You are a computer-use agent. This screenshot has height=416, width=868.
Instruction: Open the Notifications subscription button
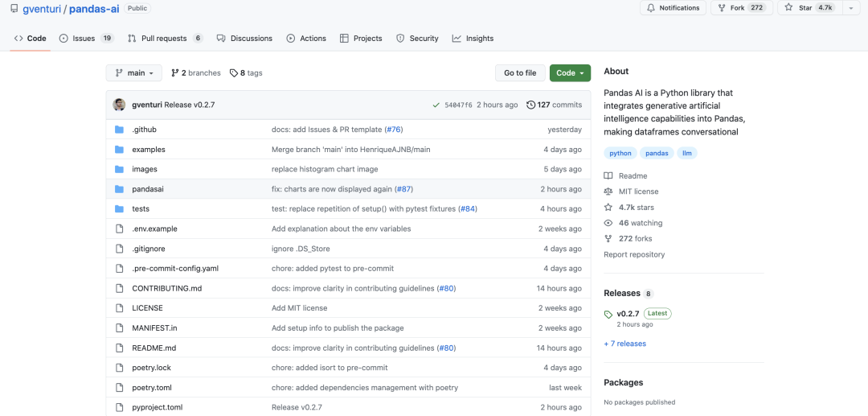pyautogui.click(x=672, y=8)
